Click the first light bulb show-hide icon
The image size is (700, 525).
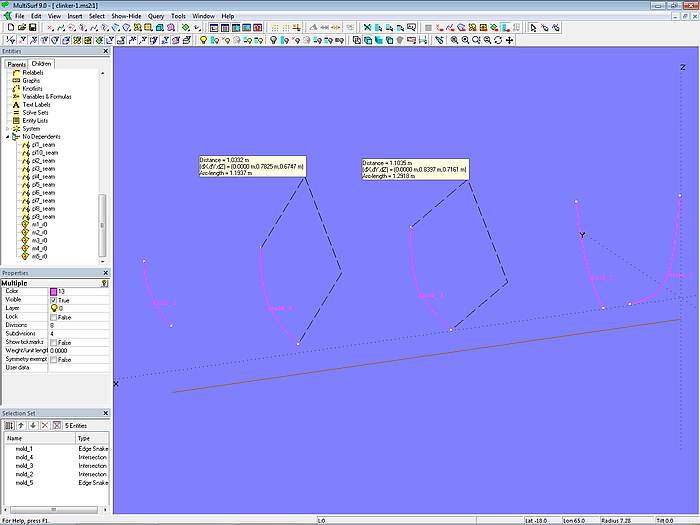203,40
